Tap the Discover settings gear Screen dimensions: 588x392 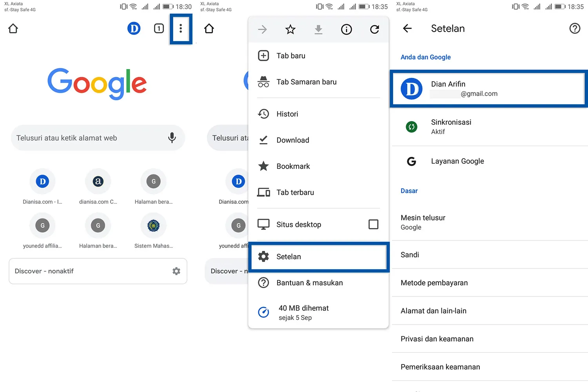176,271
